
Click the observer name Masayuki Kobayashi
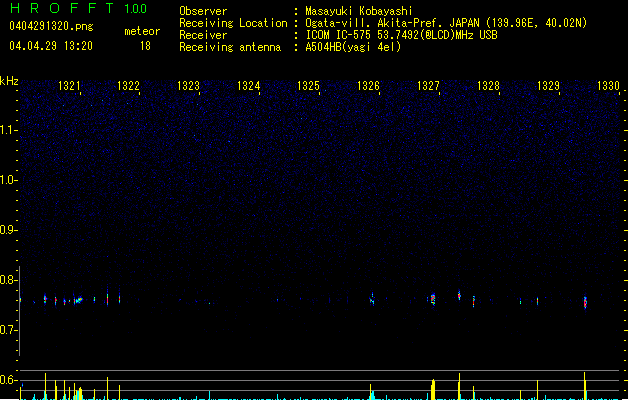pos(359,11)
